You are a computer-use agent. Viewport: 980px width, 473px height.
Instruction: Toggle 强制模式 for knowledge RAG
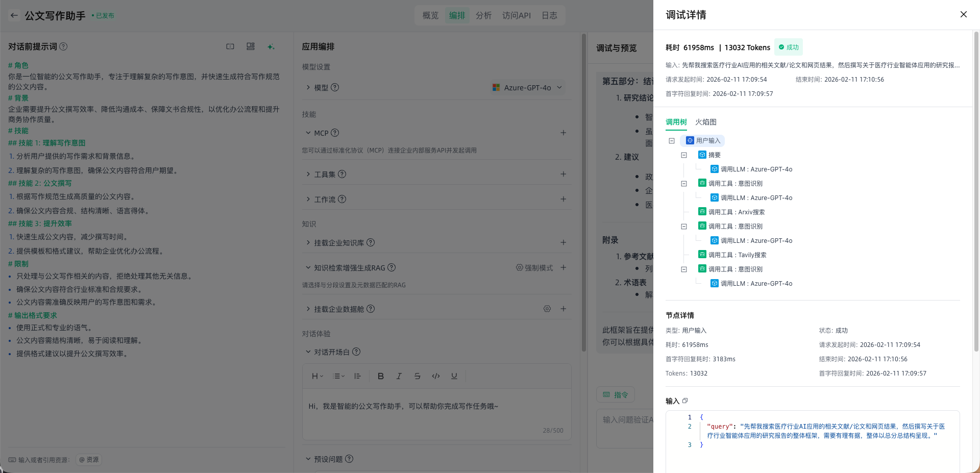pyautogui.click(x=534, y=267)
